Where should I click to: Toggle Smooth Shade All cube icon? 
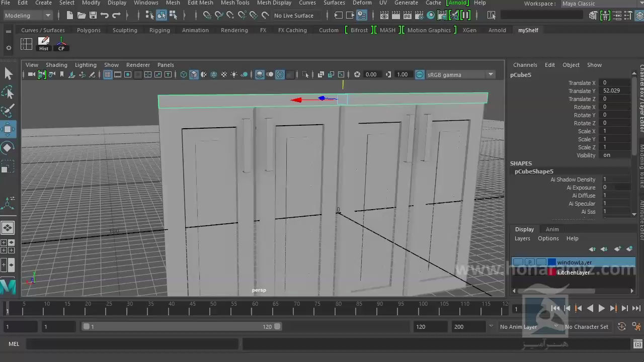coord(194,74)
